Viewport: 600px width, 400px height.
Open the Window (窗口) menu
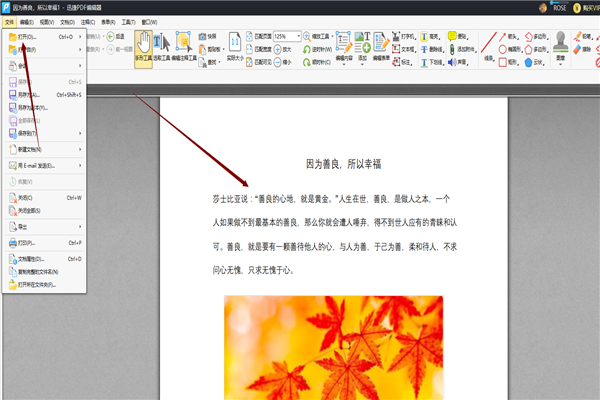coord(149,22)
